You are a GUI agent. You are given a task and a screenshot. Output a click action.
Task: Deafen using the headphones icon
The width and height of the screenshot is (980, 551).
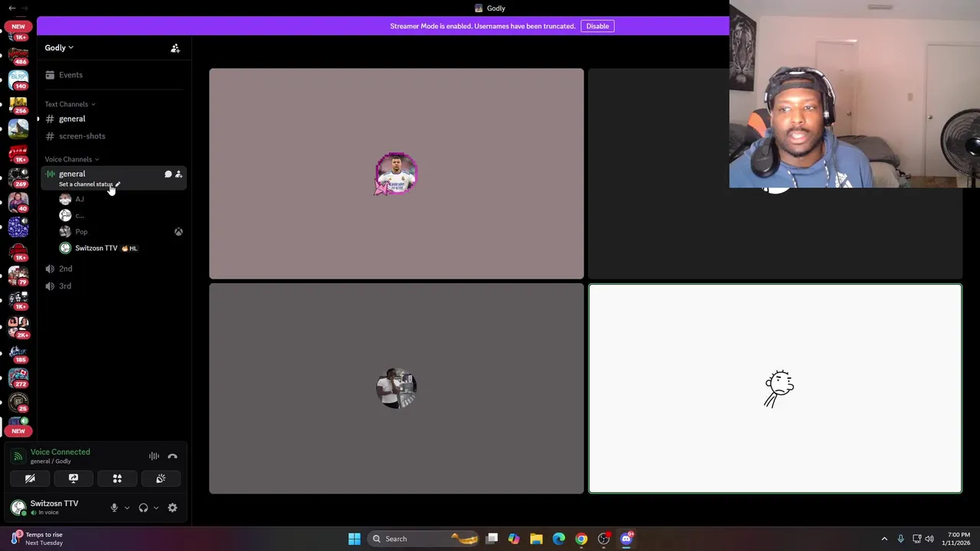tap(143, 507)
